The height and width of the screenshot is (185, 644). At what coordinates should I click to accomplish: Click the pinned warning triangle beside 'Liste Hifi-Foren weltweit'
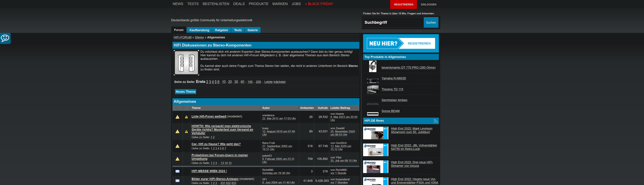point(178,116)
